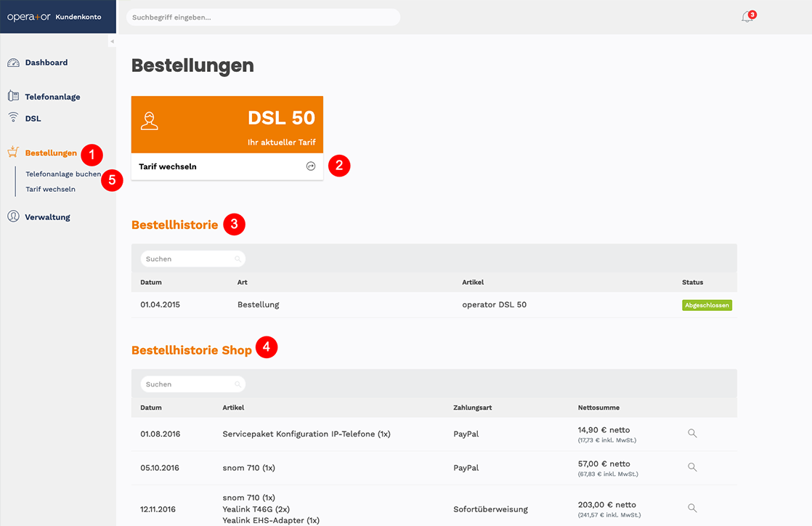Open Verwaltung in the sidebar
The image size is (812, 526).
(x=47, y=217)
